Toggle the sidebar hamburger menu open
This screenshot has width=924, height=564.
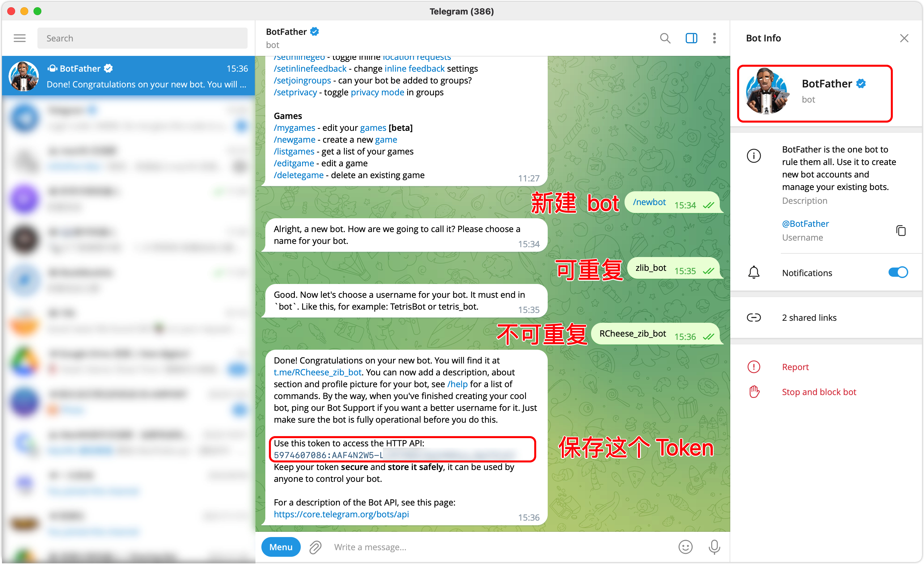(19, 38)
